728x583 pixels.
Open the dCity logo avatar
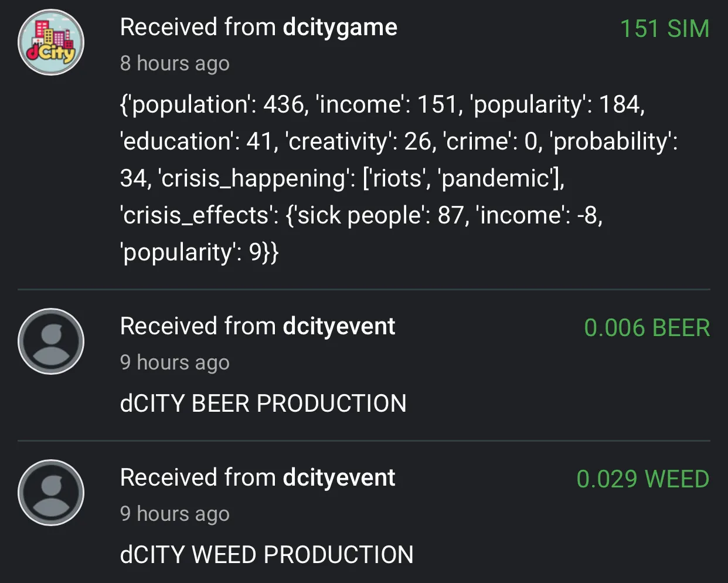(x=51, y=42)
